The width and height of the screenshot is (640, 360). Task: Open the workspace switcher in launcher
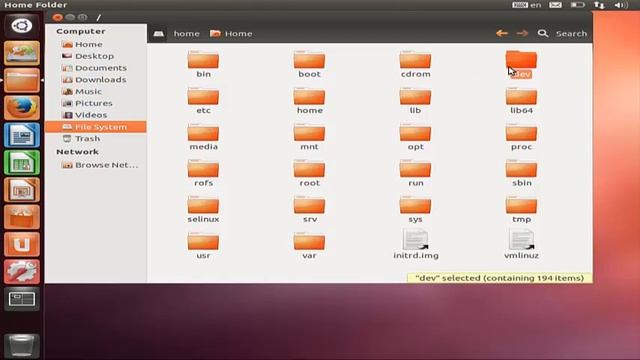click(x=22, y=299)
